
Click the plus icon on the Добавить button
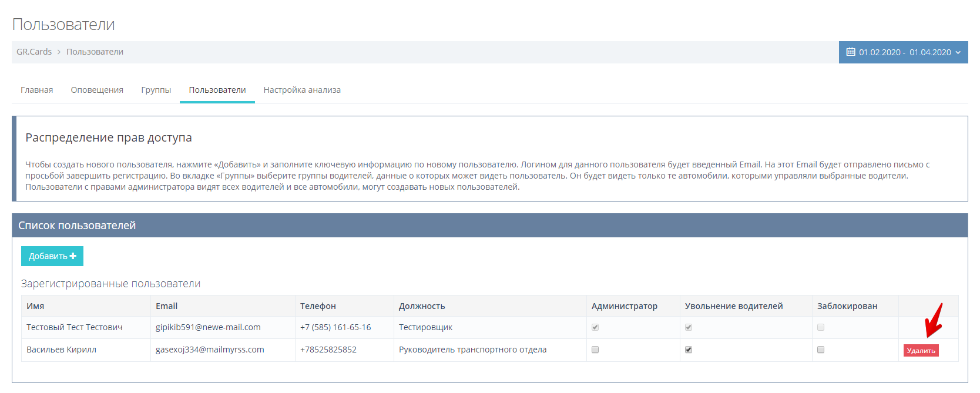(73, 256)
